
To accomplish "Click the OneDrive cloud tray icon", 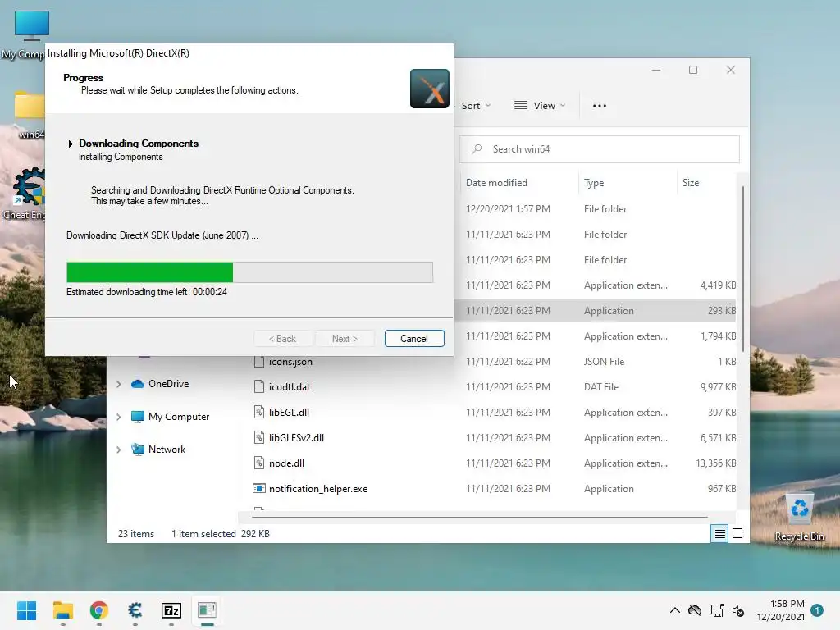I will 695,610.
